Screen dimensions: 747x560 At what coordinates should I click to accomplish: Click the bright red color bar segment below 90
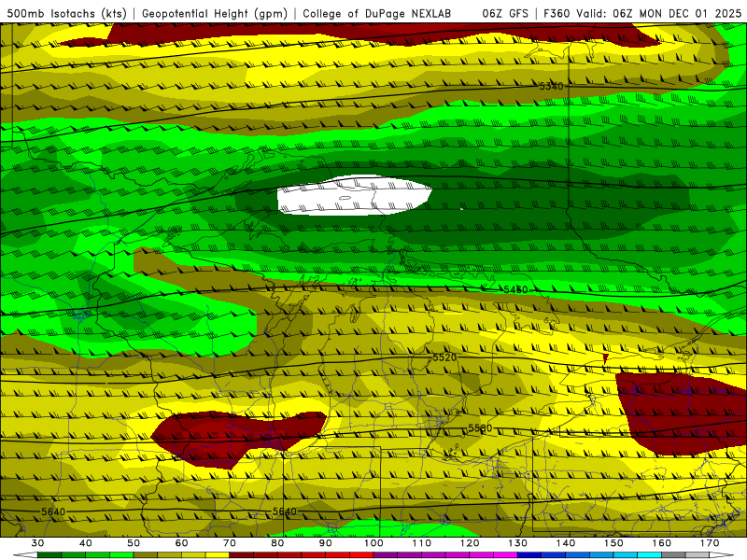pos(337,555)
